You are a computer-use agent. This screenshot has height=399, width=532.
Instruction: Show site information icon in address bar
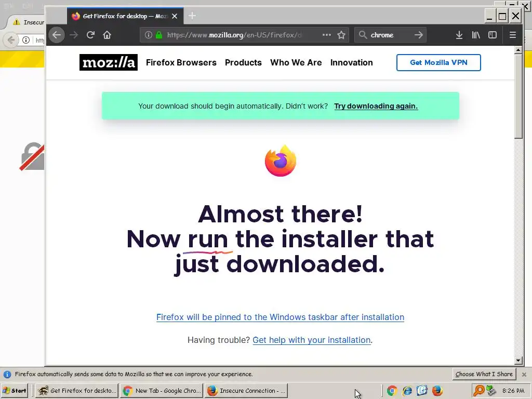click(148, 35)
